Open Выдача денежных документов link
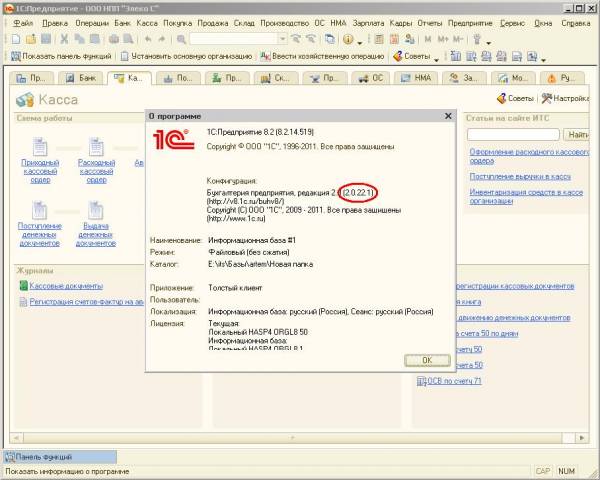This screenshot has height=480, width=600. pos(96,234)
